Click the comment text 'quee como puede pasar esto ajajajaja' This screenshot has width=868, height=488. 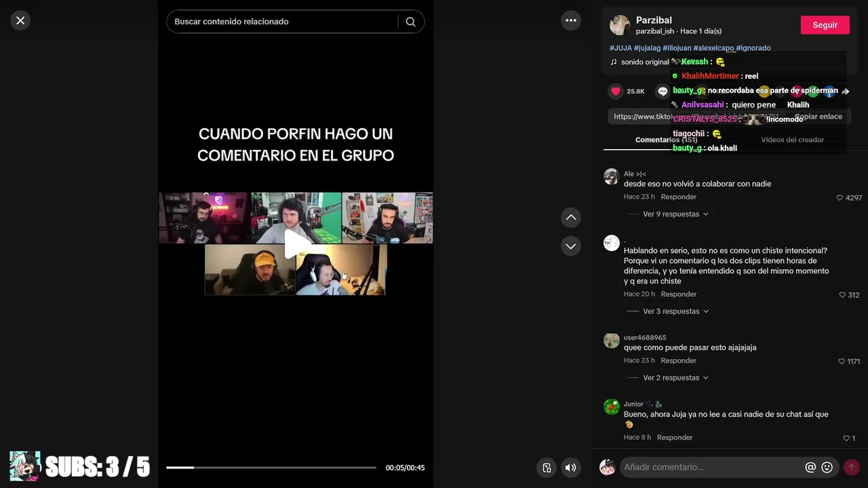pyautogui.click(x=690, y=347)
